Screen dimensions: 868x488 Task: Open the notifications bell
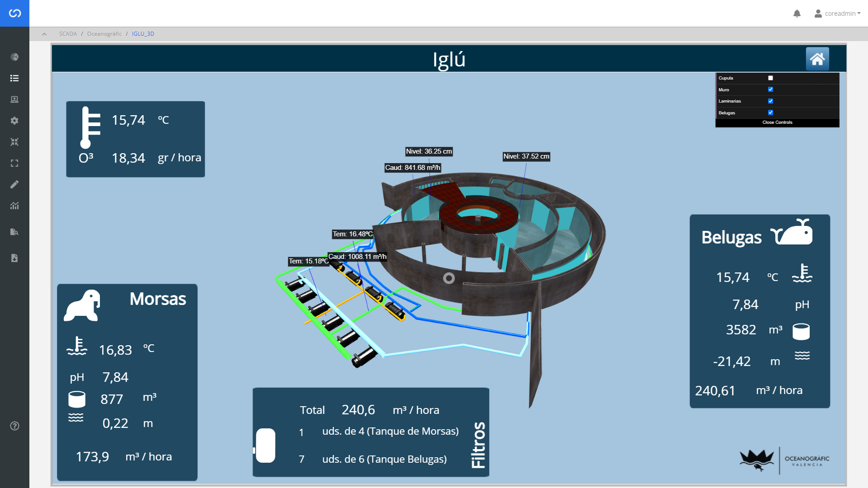pos(797,14)
